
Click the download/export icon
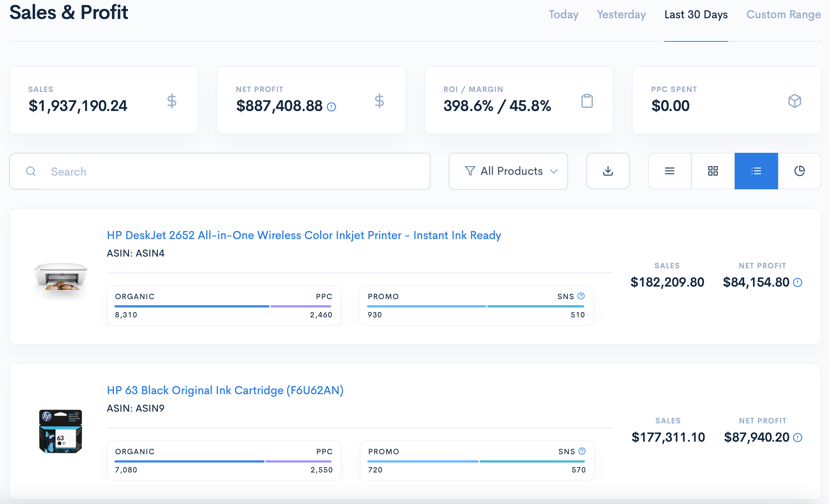pos(608,171)
